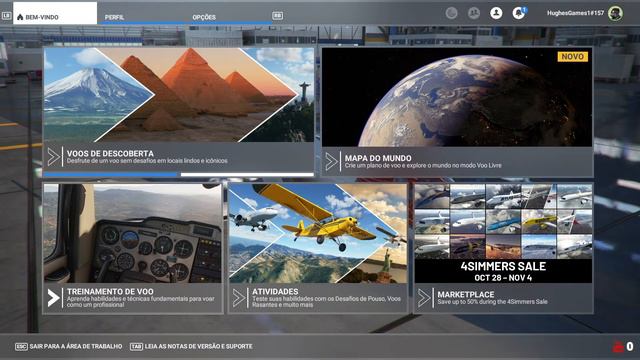This screenshot has height=360, width=640.
Task: Open the Bem-Vindo home tab
Action: [x=55, y=13]
